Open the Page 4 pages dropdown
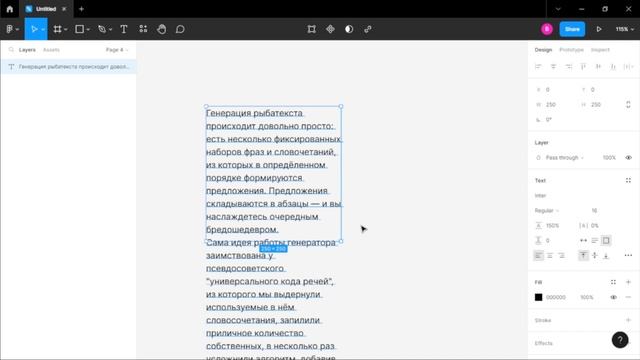 (117, 50)
